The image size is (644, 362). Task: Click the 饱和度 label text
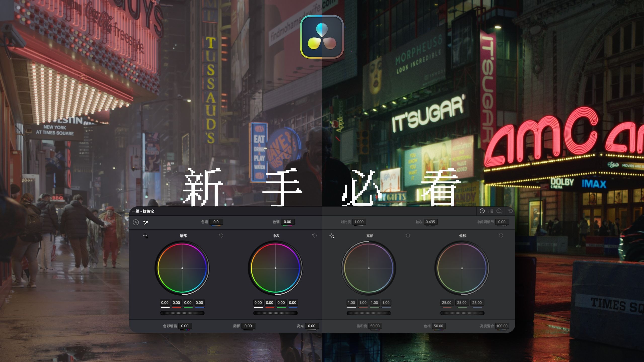coord(362,326)
